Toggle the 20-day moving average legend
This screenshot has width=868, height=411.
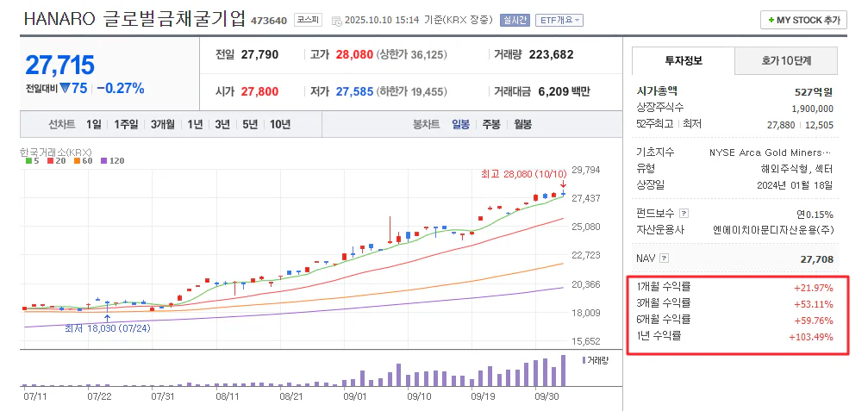point(55,160)
